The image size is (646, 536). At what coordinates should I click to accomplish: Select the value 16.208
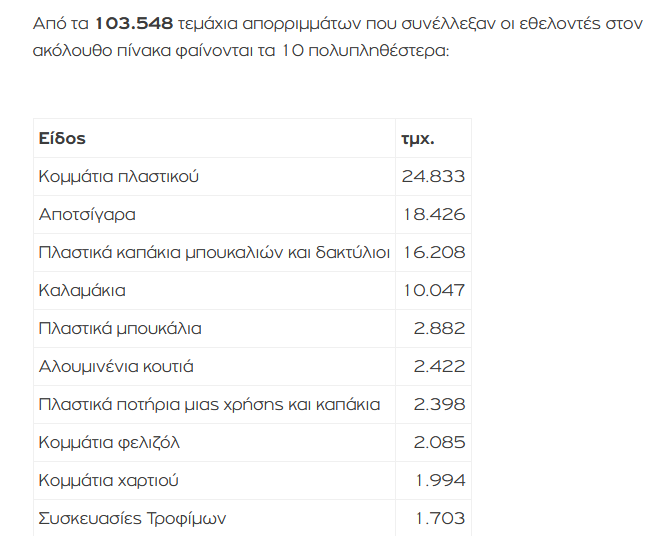tap(434, 253)
